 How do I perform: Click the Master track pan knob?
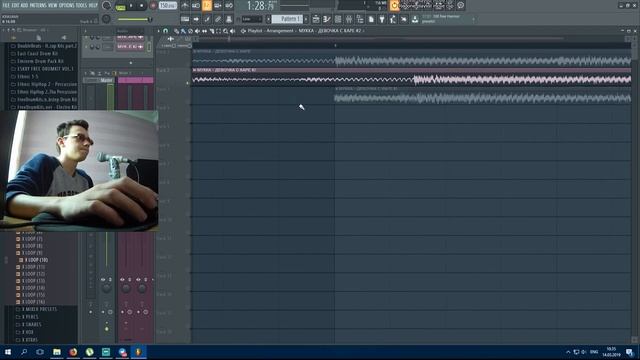click(x=106, y=289)
